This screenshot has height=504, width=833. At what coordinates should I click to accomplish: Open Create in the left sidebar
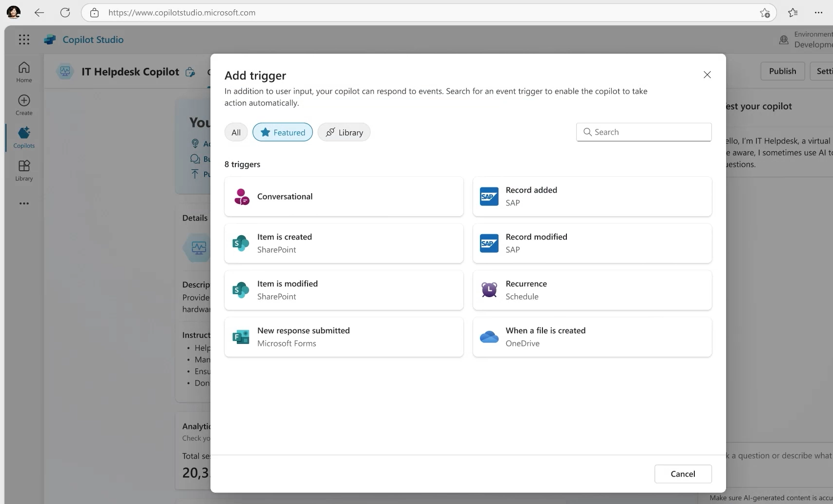pyautogui.click(x=24, y=104)
